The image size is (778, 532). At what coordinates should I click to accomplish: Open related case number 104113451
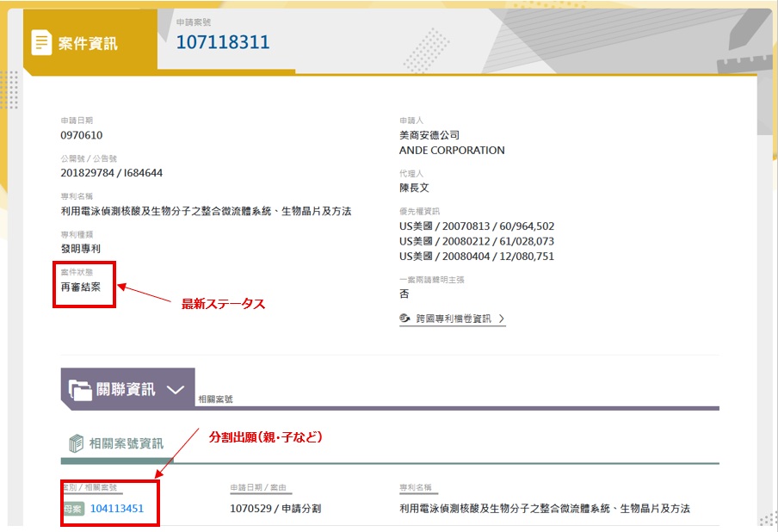tap(117, 508)
